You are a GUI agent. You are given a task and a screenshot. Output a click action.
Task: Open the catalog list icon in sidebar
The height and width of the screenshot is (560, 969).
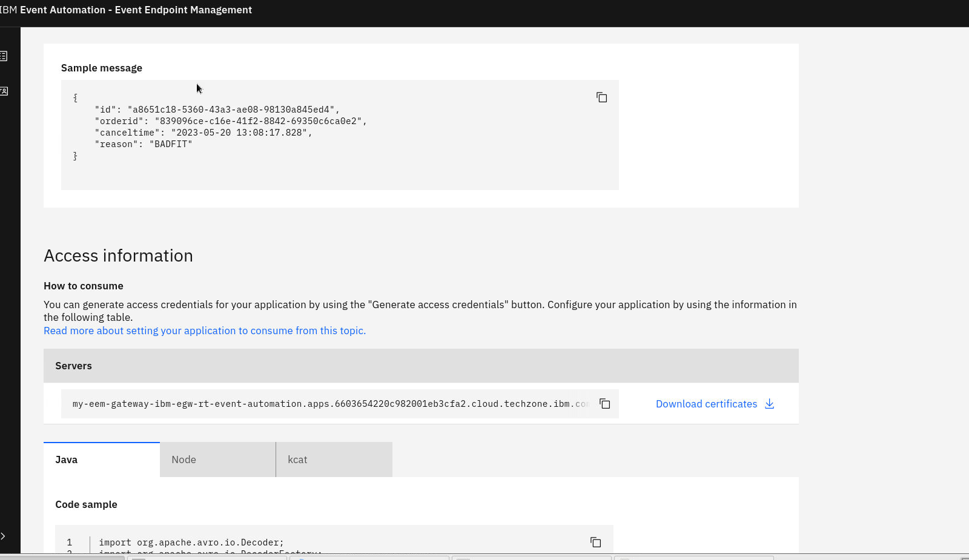[x=4, y=56]
